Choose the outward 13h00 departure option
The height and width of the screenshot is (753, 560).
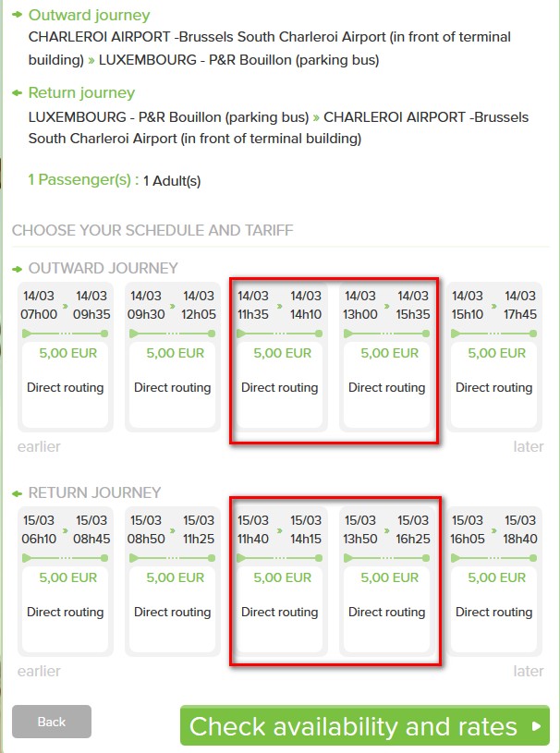[386, 358]
